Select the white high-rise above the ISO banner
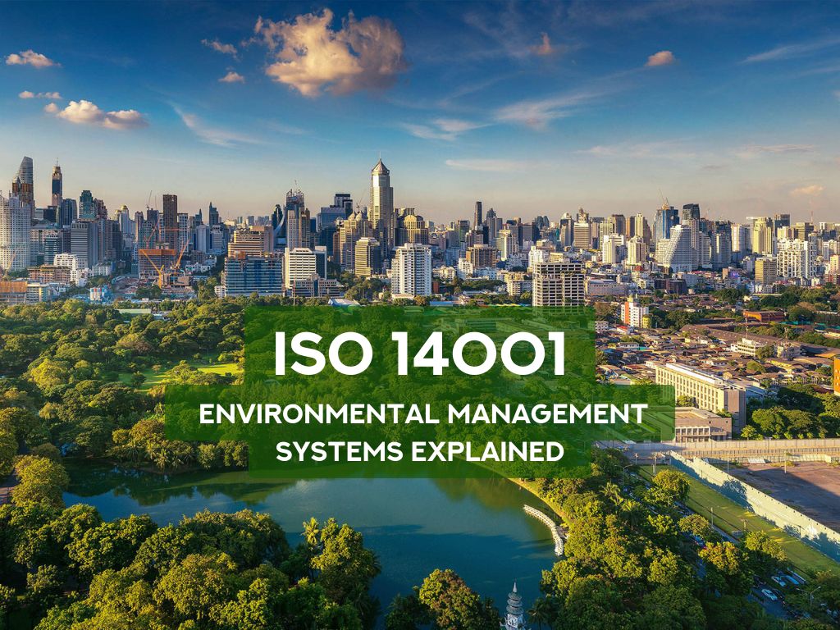Screen dimensions: 840x630 click(412, 271)
